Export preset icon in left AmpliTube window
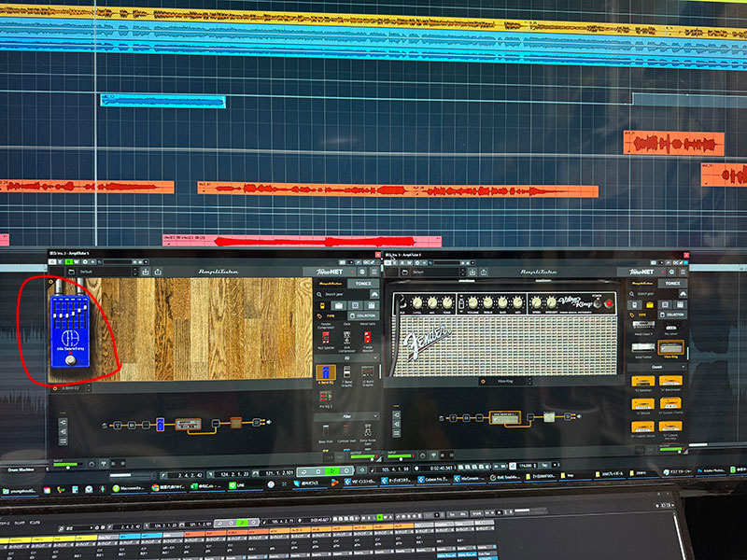 click(x=158, y=272)
